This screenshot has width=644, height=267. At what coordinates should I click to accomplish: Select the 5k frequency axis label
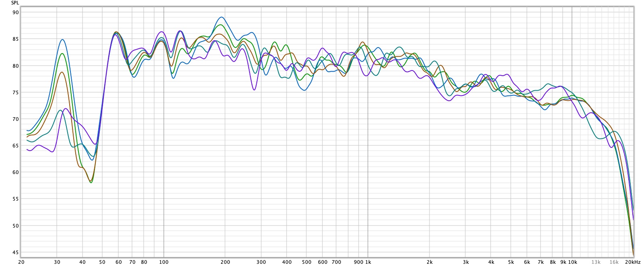pos(511,262)
